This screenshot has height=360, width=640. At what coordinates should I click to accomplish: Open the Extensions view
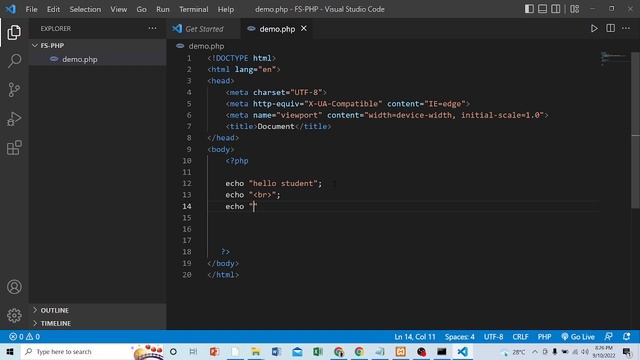click(14, 148)
